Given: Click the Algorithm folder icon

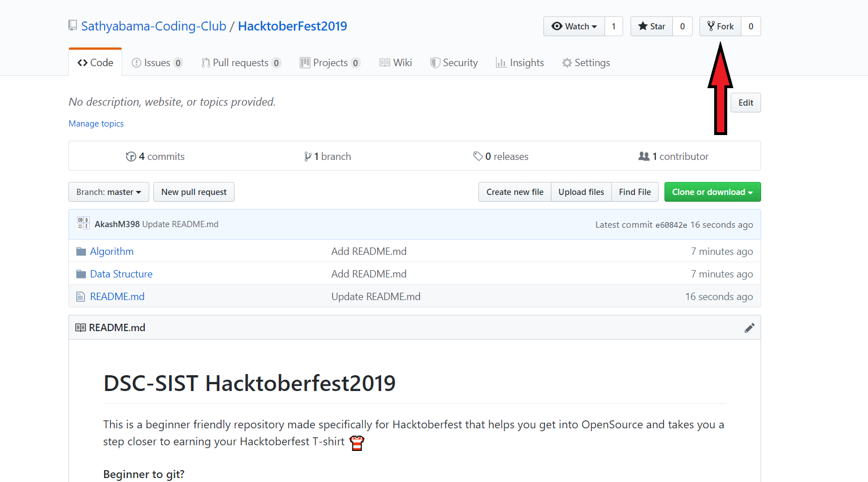Looking at the screenshot, I should [x=81, y=251].
